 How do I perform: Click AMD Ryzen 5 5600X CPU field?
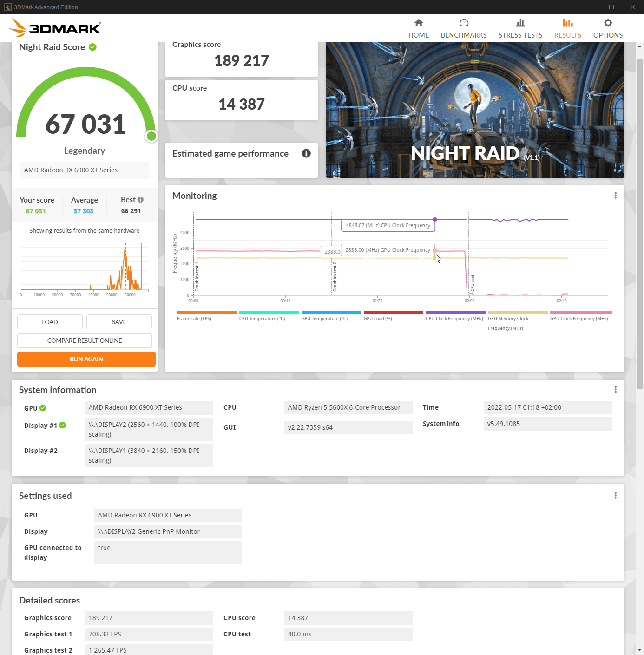[x=348, y=407]
